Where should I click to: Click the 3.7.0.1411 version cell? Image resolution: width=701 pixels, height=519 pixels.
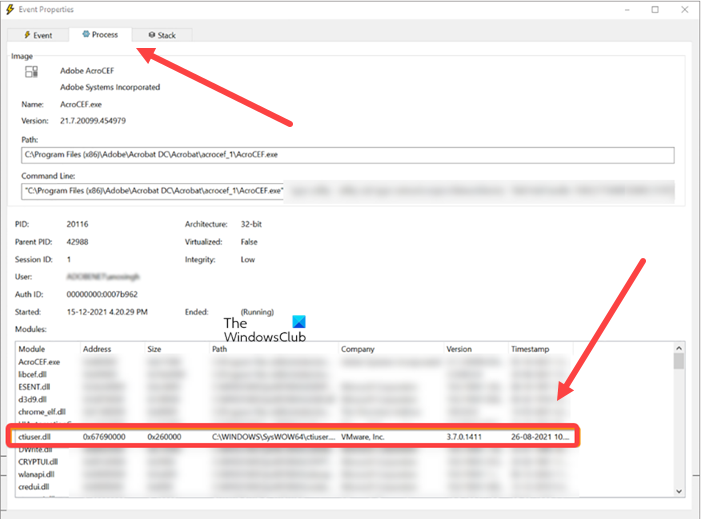[x=464, y=437]
